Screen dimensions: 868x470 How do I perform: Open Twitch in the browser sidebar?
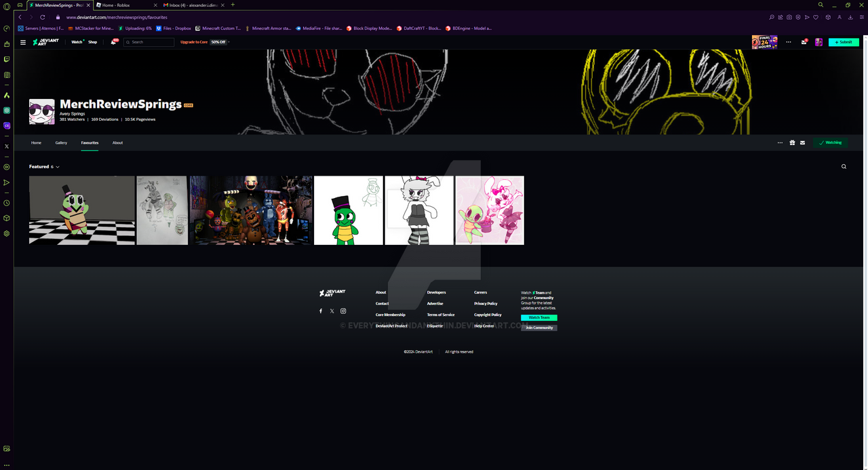7,60
